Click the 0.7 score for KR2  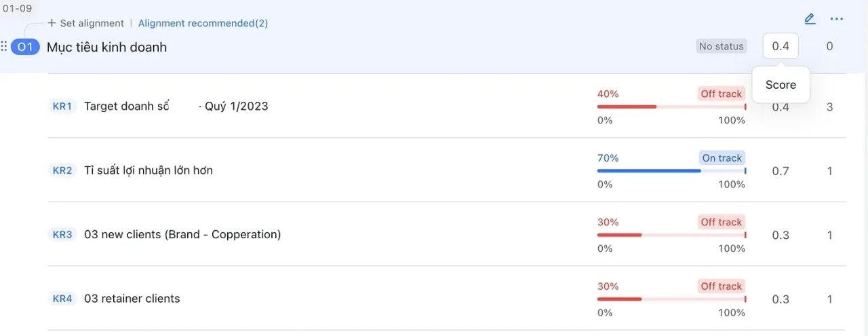(781, 171)
